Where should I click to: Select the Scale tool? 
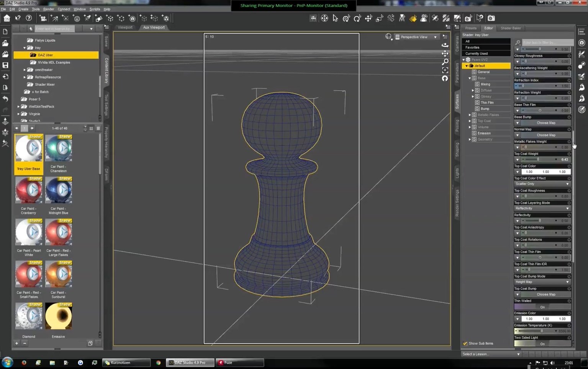pyautogui.click(x=380, y=18)
